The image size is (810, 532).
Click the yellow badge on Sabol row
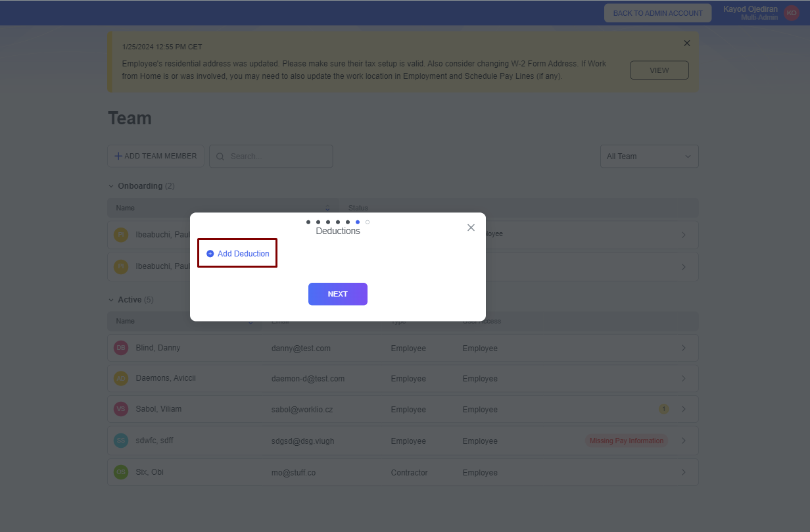[x=663, y=409]
